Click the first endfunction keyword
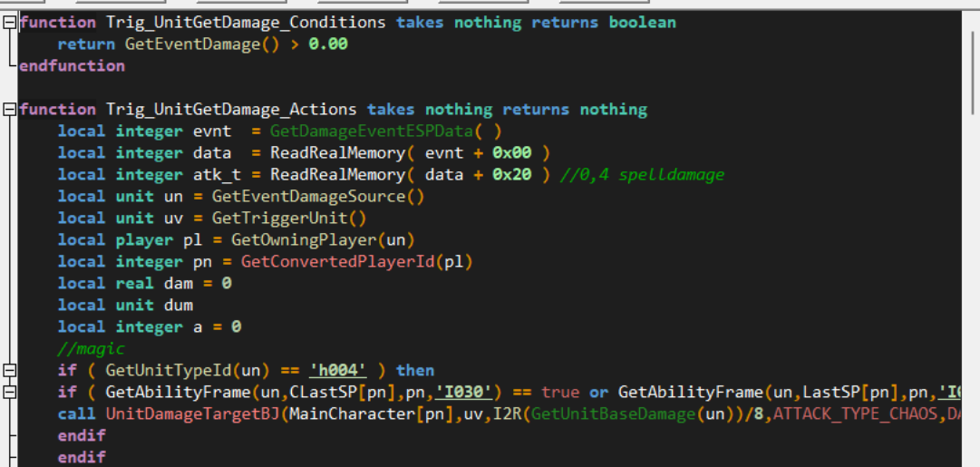 pyautogui.click(x=72, y=66)
